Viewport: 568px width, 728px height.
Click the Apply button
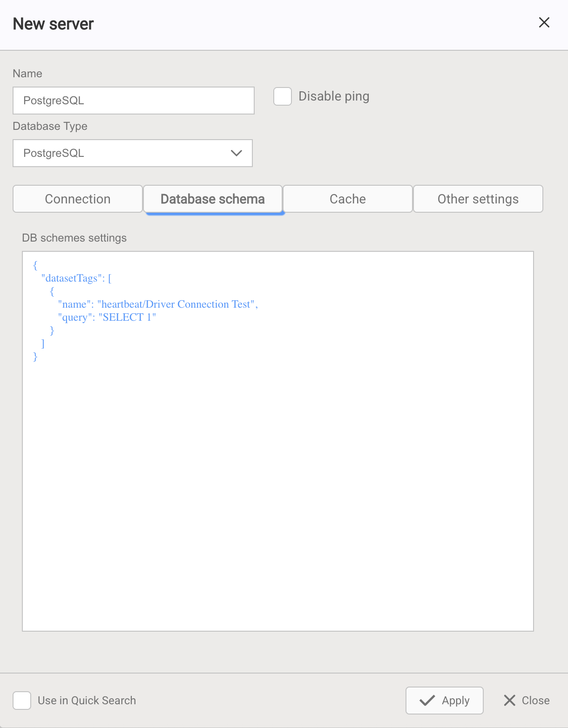pyautogui.click(x=445, y=701)
